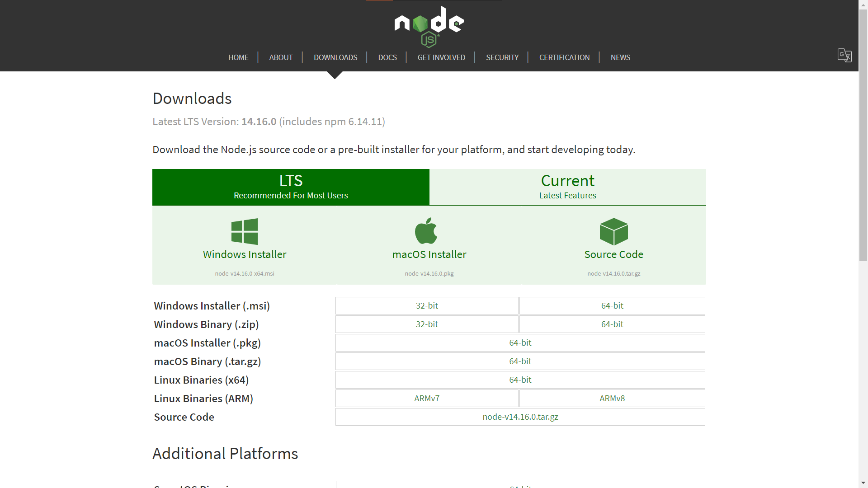The width and height of the screenshot is (868, 488).
Task: Open the ABOUT page
Action: coord(281,57)
